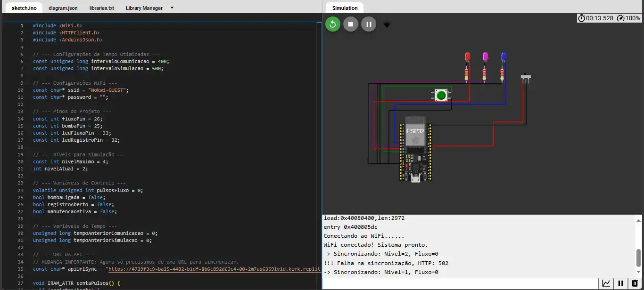The image size is (644, 290).
Task: Select the resistor below the blue LED
Action: (503, 74)
